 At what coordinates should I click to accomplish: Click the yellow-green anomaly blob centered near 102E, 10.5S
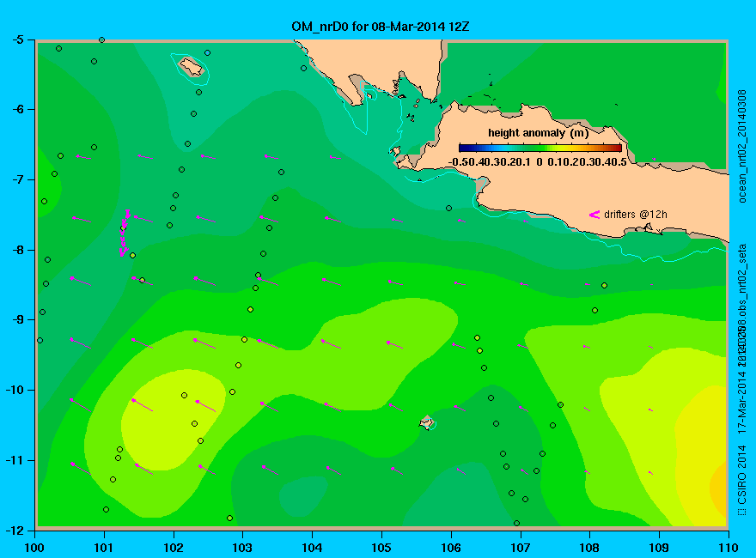pos(171,419)
